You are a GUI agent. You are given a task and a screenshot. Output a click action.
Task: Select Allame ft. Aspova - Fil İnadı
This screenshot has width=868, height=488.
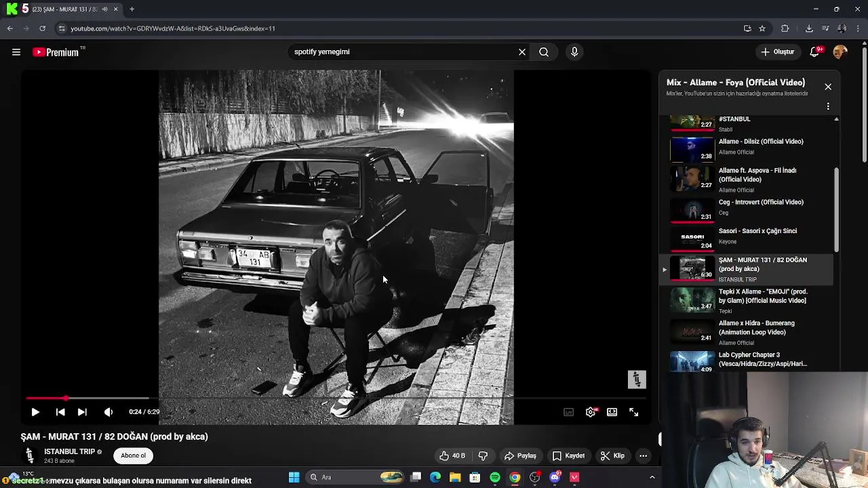tap(748, 180)
